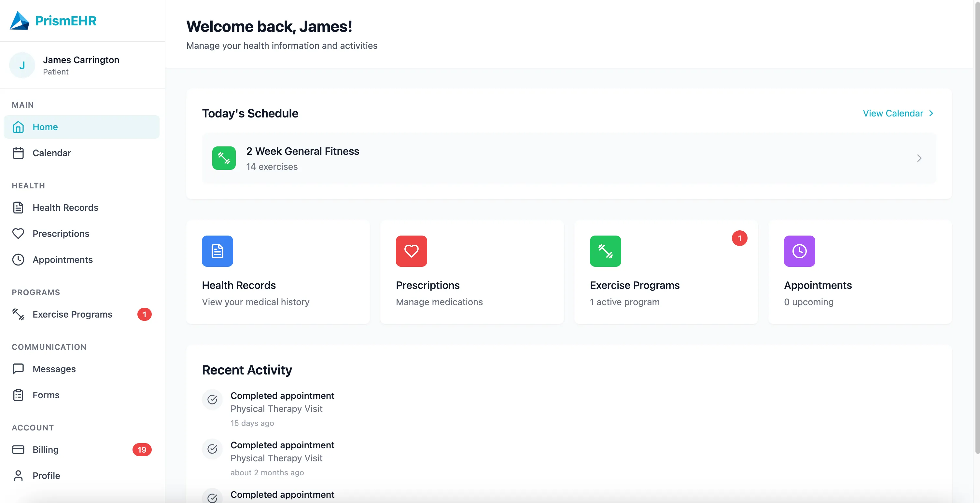Open the Health Records card title
The height and width of the screenshot is (503, 980).
coord(239,285)
